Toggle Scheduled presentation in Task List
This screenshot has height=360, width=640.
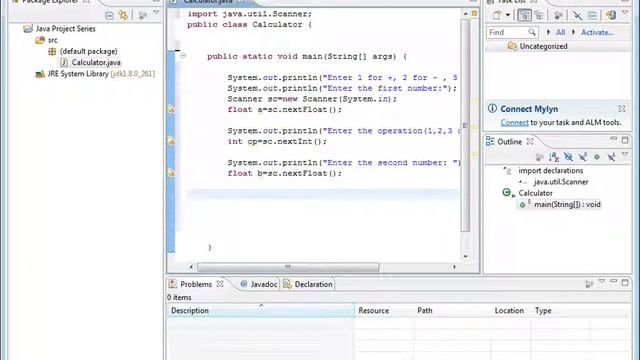click(x=539, y=16)
